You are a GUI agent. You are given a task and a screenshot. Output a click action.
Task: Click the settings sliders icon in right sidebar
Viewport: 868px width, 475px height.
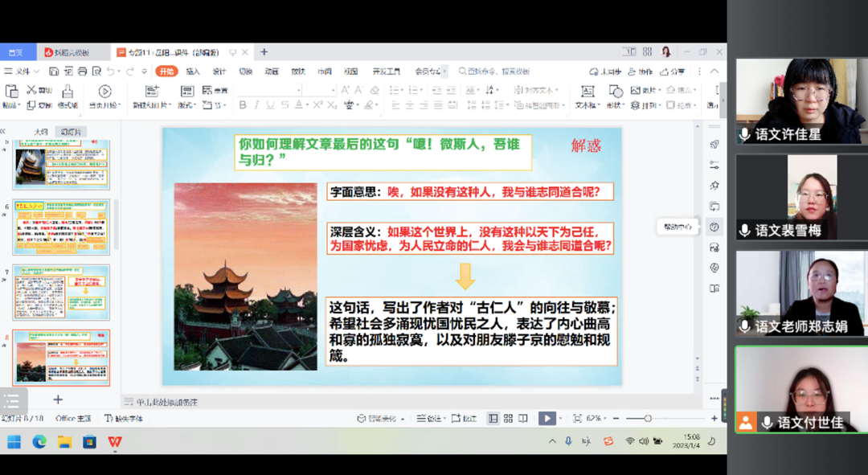pos(714,165)
